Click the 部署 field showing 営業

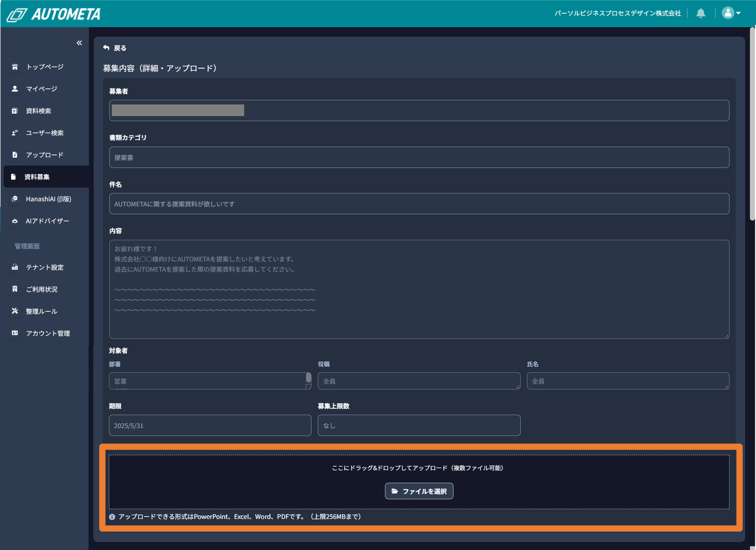(x=210, y=381)
